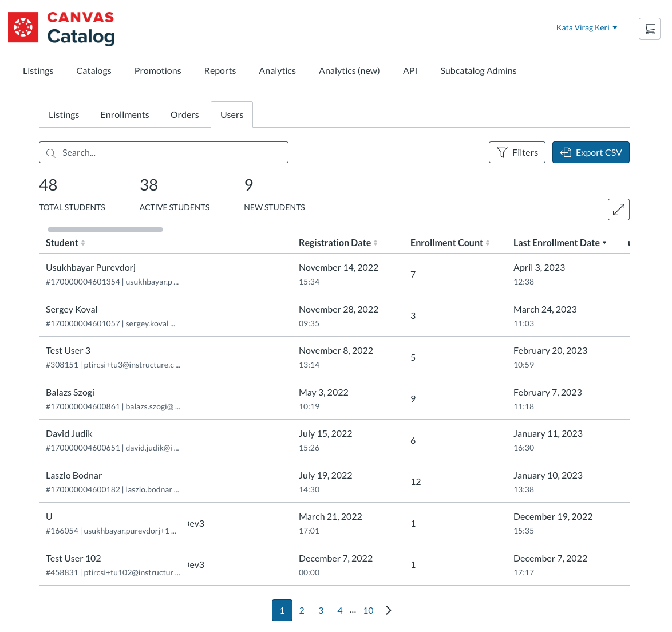
Task: Select the Sergey Koval student name
Action: click(x=72, y=309)
